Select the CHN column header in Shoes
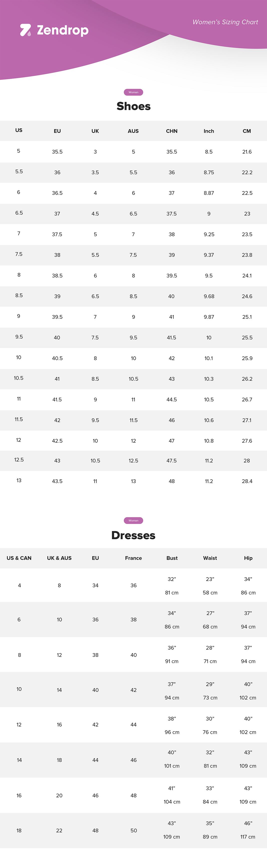This screenshot has width=267, height=868. [x=172, y=131]
